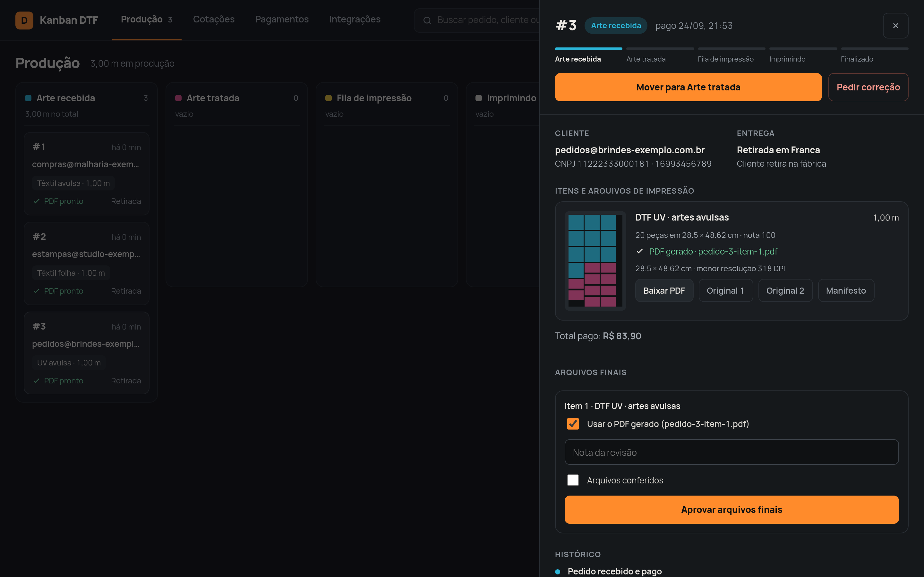Select the Finalizado progress step
Viewport: 924px width, 577px height.
click(x=874, y=55)
